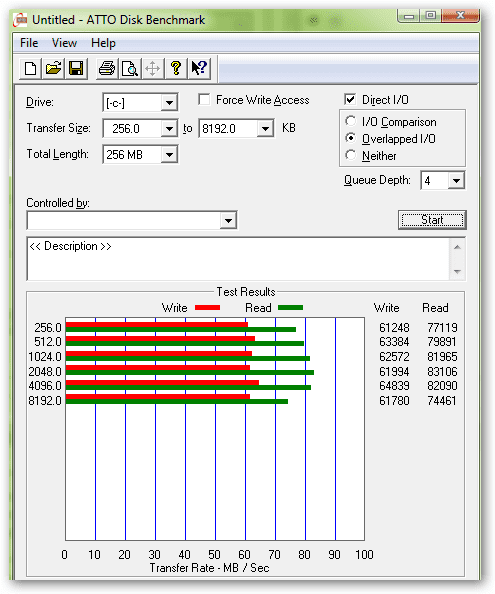
Task: Expand the Controlled by dropdown
Action: (228, 220)
